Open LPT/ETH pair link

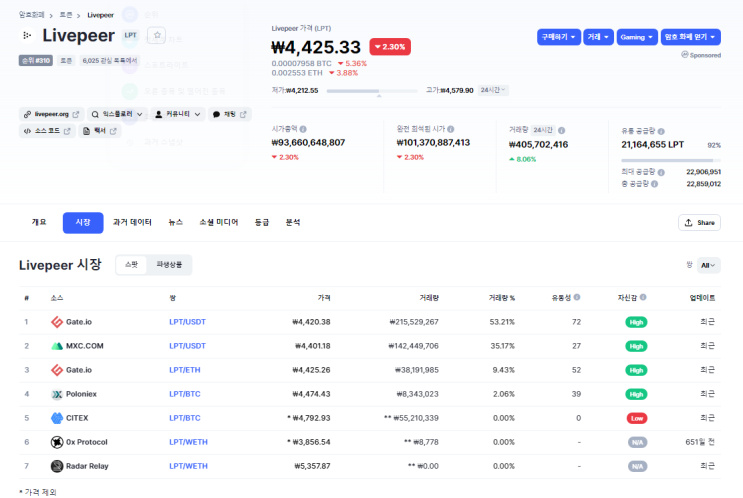[x=185, y=370]
